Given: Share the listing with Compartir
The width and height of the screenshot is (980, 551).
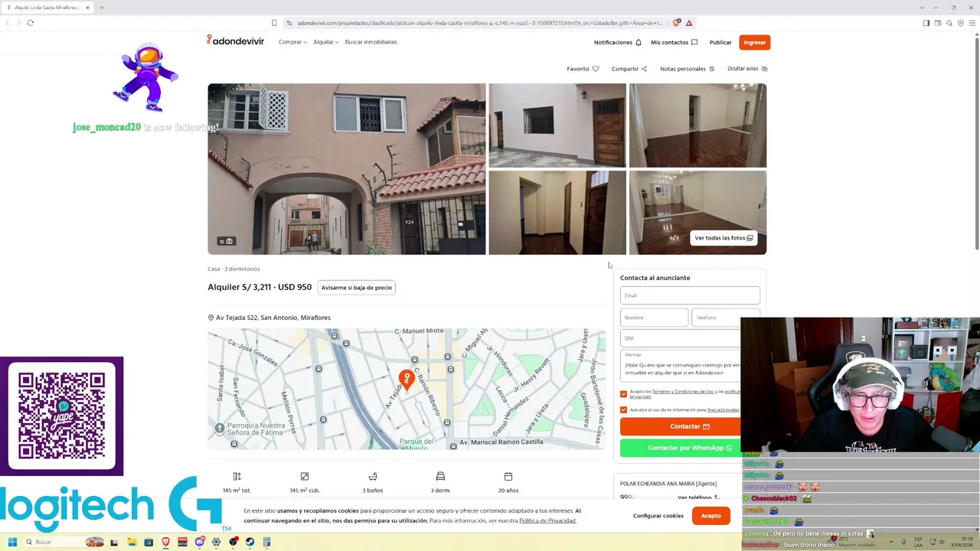Looking at the screenshot, I should (x=629, y=69).
